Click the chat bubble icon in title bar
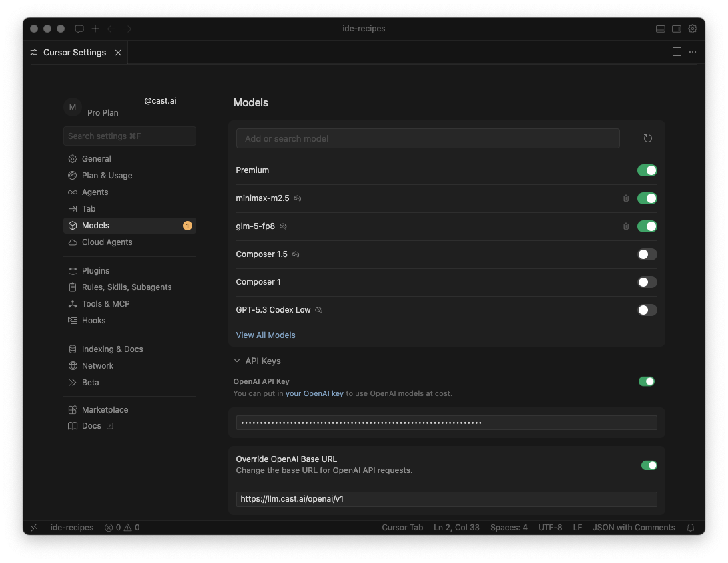The image size is (728, 563). (x=79, y=29)
